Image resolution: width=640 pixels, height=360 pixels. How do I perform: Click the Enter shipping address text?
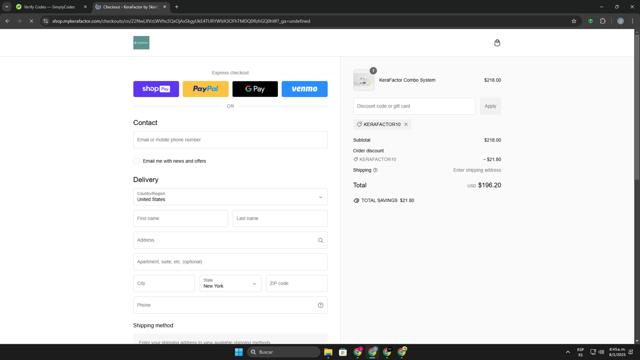(477, 170)
